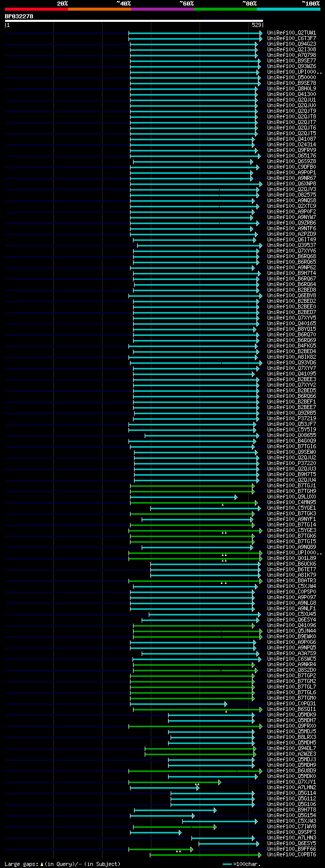Screen dimensions: 325x868
Task: Click label UniRef100_Q41087
Action: click(x=291, y=139)
